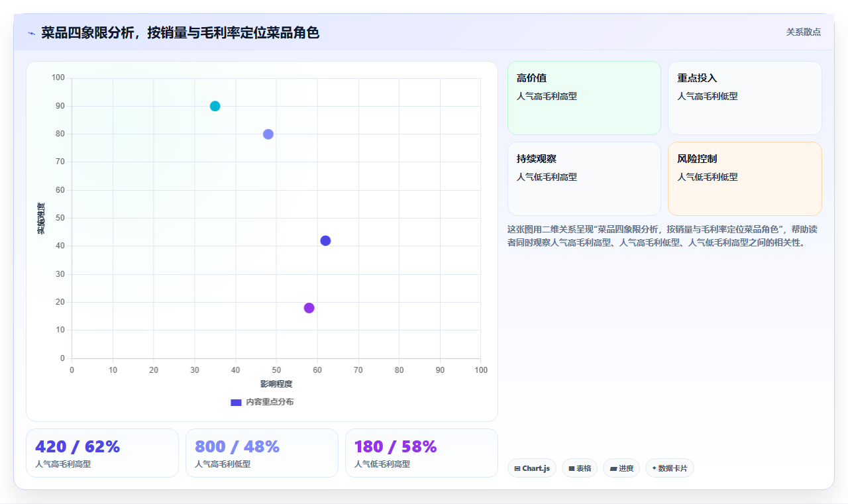Click 人气高毛利低型 label under 800 / 48%

point(223,464)
